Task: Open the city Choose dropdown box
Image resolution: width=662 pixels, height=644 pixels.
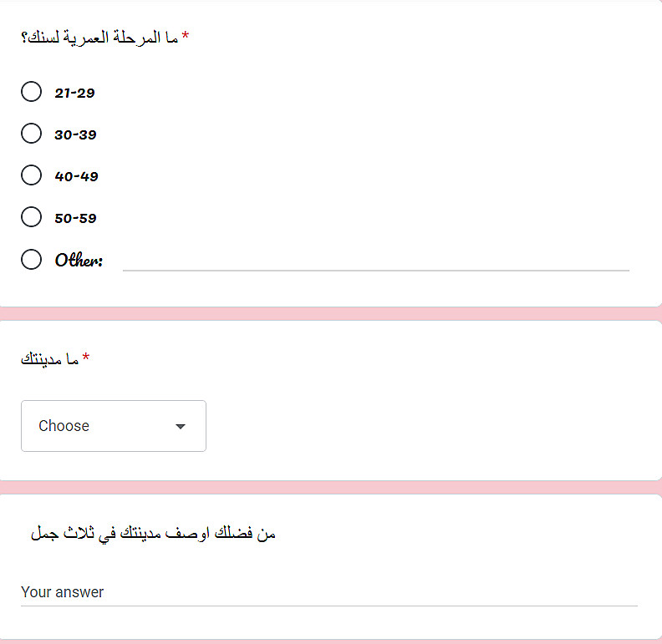Action: point(114,426)
